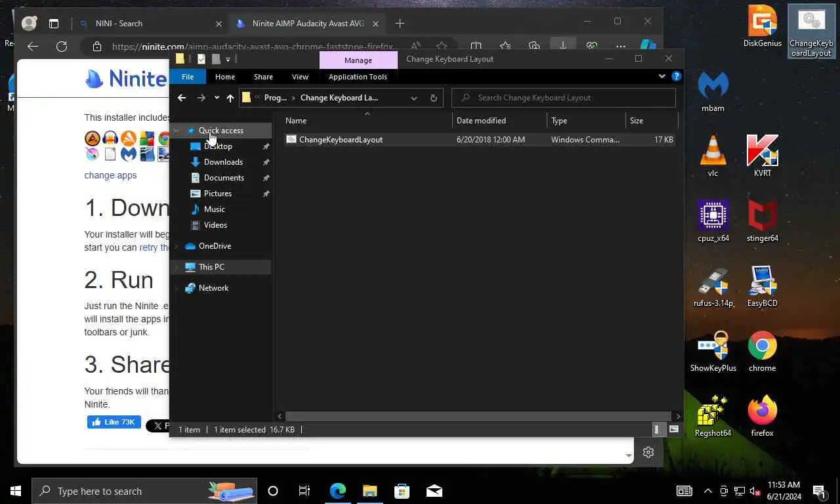Screen dimensions: 840x504
Task: Select the ChangeKeyboardLayout file row
Action: click(480, 140)
